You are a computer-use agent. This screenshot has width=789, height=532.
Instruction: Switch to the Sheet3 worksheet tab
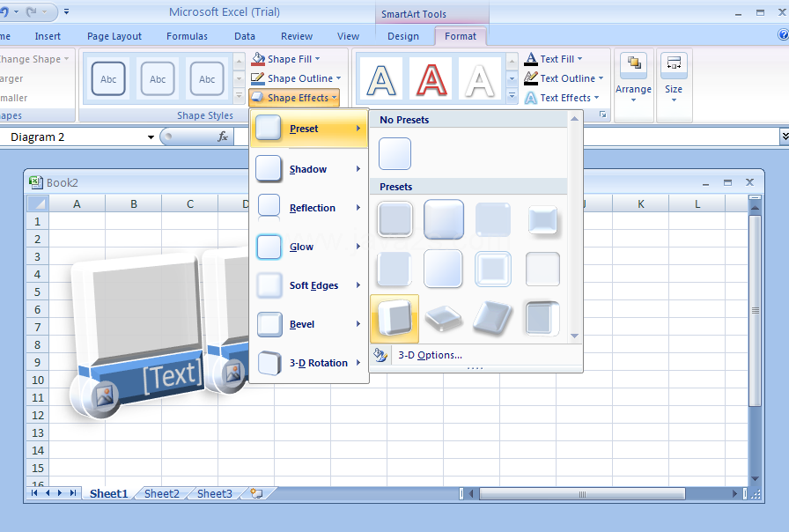215,494
